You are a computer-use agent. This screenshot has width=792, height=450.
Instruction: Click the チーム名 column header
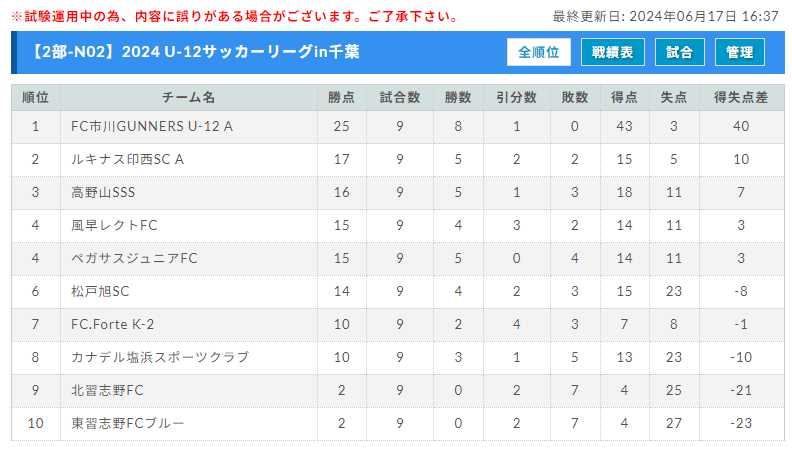188,97
